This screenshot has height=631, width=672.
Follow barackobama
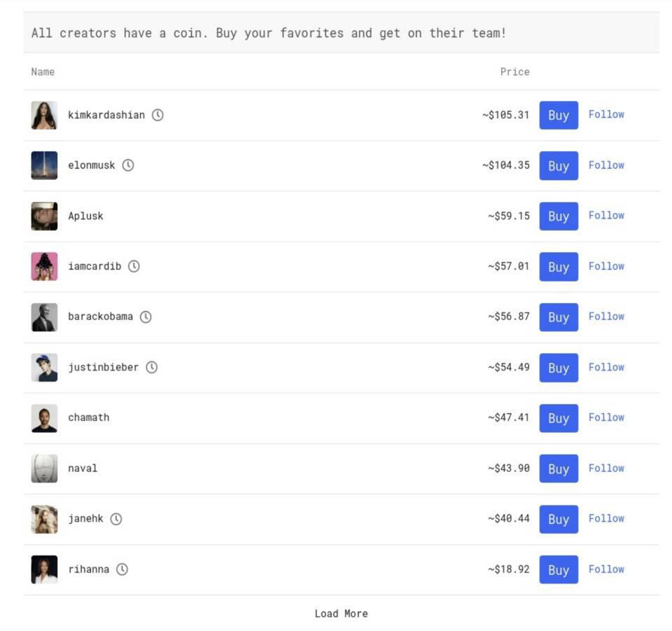605,317
